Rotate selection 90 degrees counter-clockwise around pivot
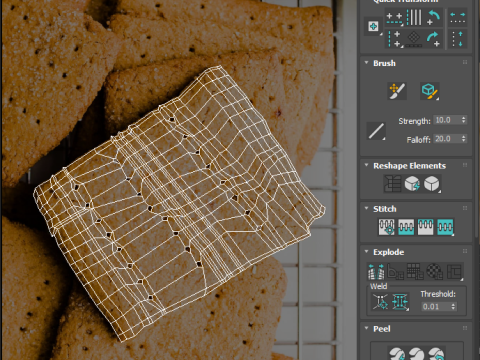 point(433,18)
